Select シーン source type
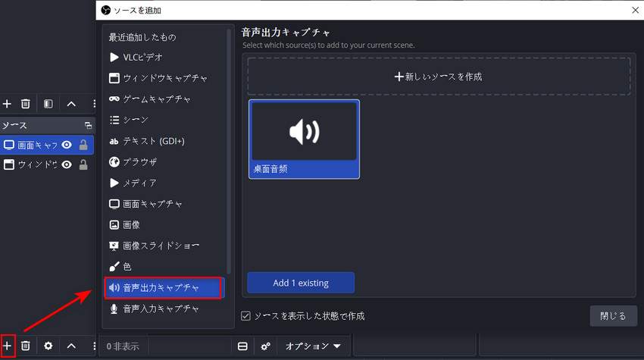This screenshot has height=360, width=644. (x=164, y=120)
